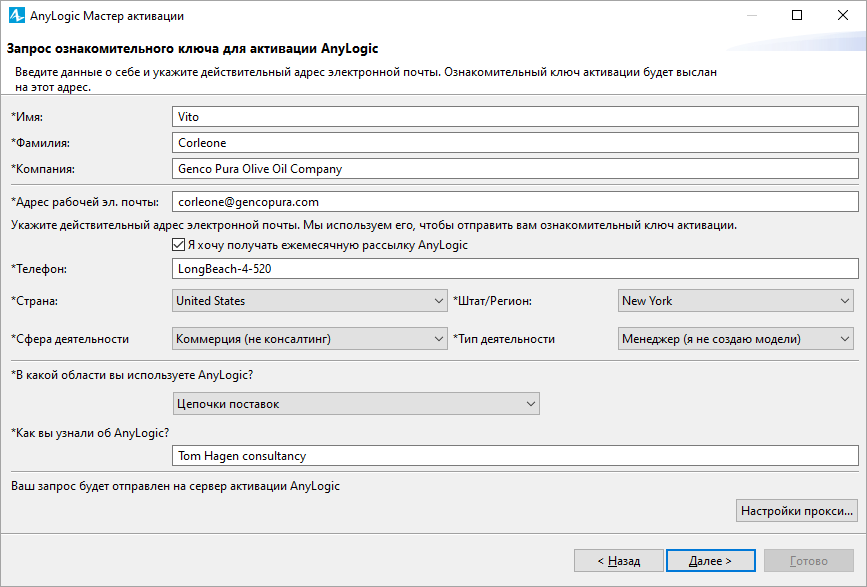Click the '*Штат/Регион:' label
867x587 pixels.
coord(492,301)
